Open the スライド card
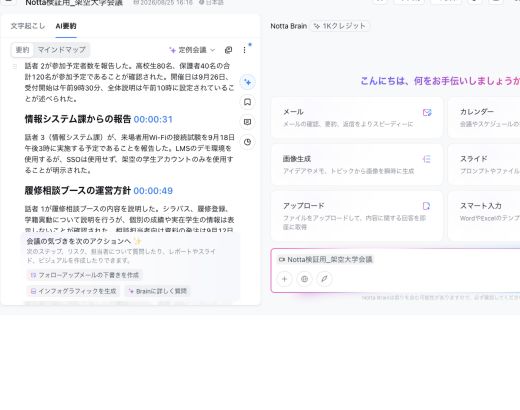520x410 pixels. click(484, 165)
